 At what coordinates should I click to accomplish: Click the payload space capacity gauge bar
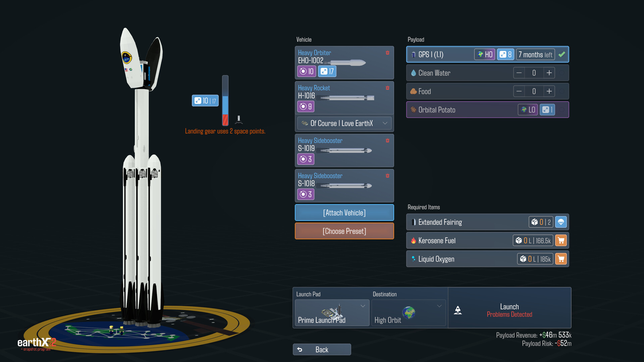225,101
